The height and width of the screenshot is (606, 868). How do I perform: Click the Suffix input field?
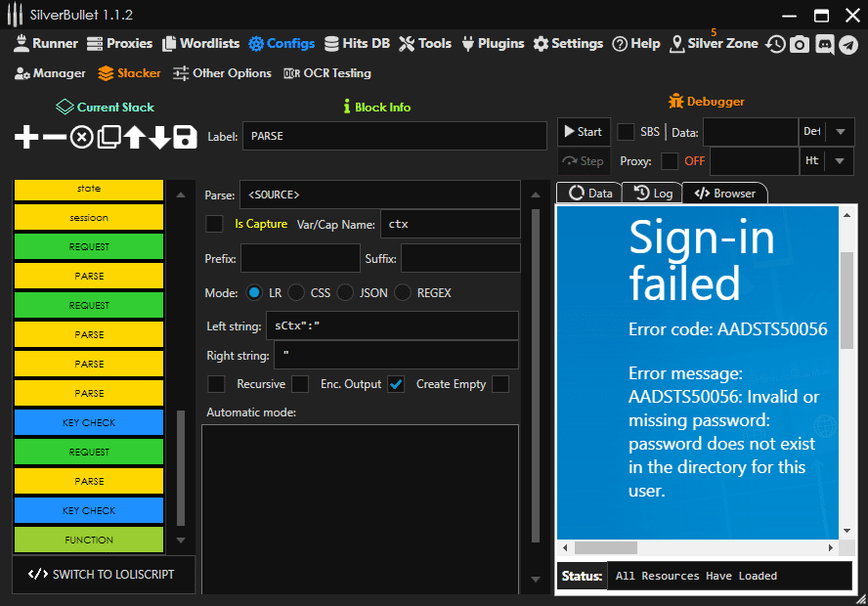click(x=460, y=258)
